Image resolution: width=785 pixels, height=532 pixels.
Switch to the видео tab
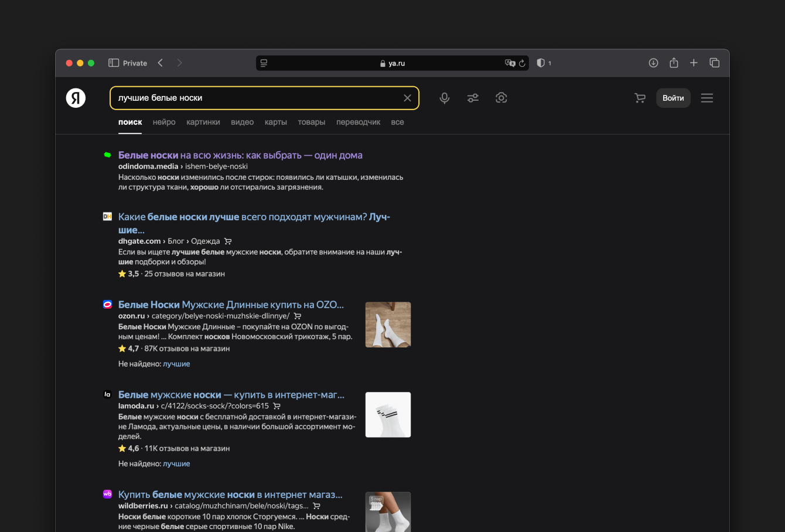click(243, 122)
